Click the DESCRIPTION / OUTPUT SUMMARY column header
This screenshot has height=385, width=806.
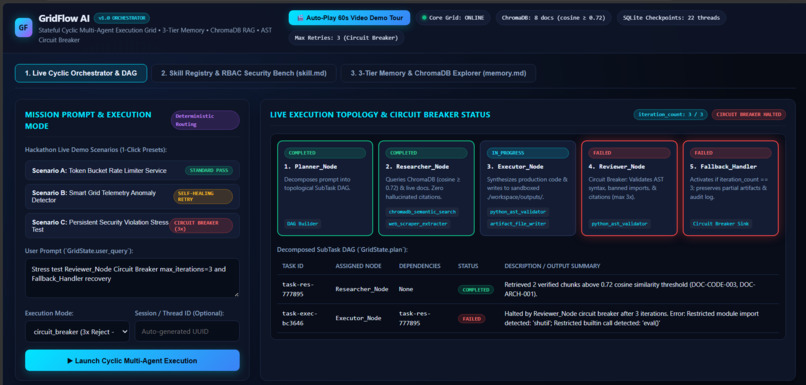[553, 266]
